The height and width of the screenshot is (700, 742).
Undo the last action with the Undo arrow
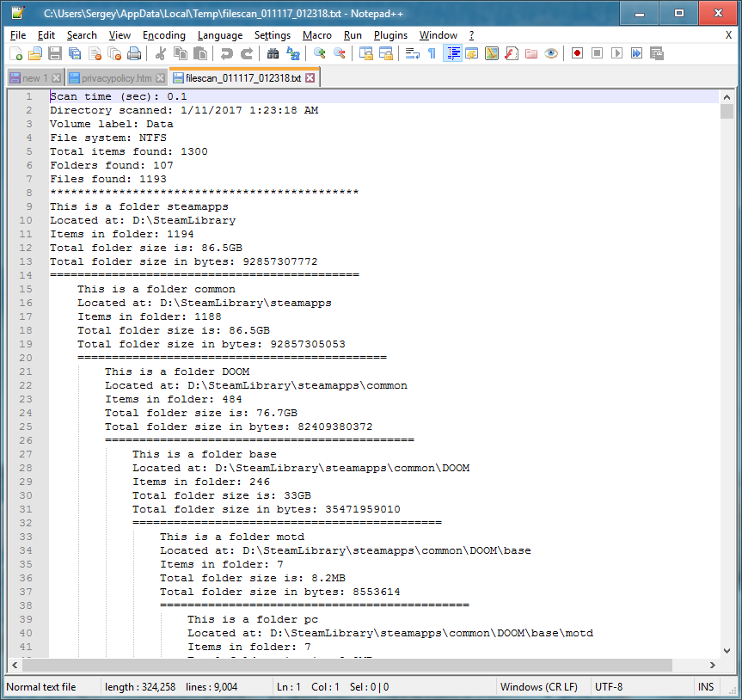point(227,53)
